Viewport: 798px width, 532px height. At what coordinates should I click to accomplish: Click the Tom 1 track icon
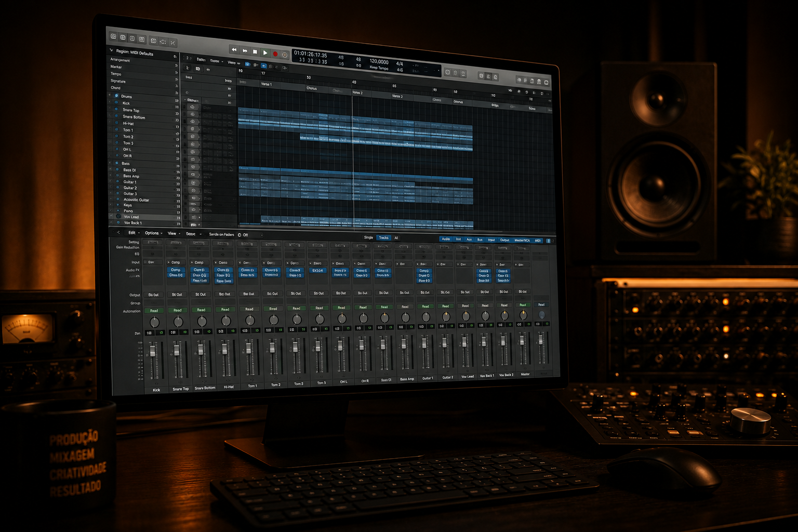[116, 129]
